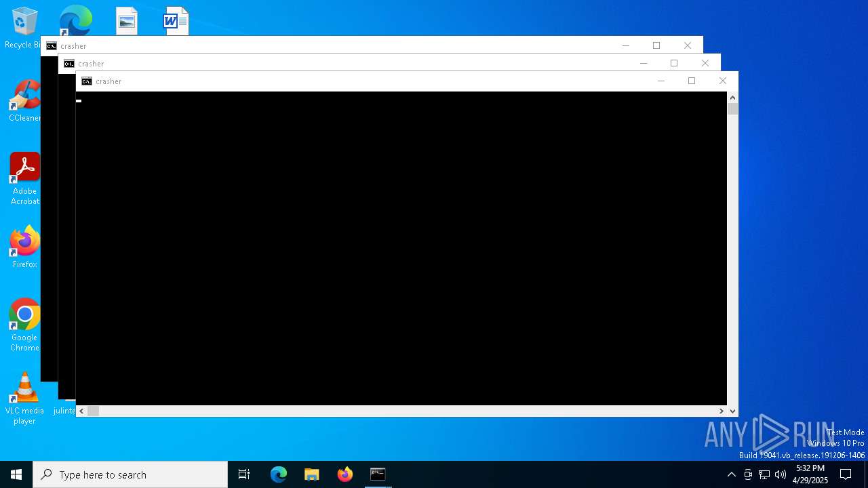Click the horizontal scrollbar left arrow

[81, 411]
